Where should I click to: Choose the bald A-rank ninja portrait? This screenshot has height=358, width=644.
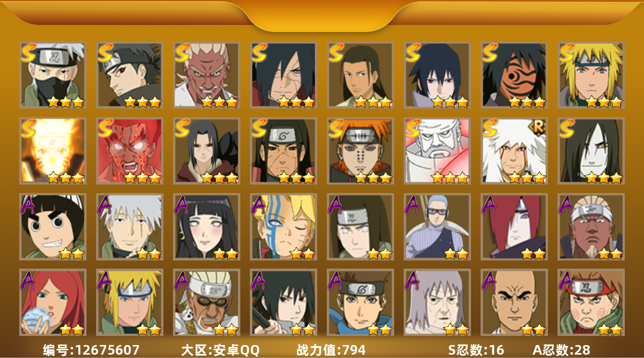pyautogui.click(x=514, y=302)
